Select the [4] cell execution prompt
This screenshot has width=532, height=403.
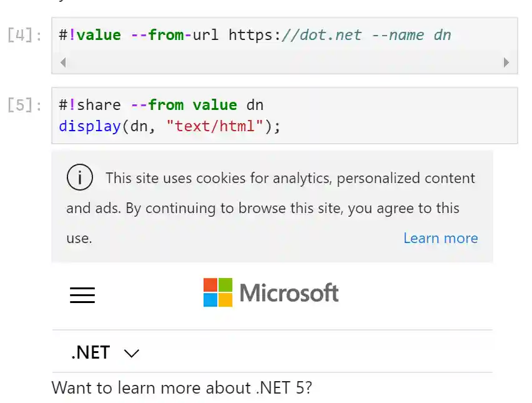[x=24, y=35]
